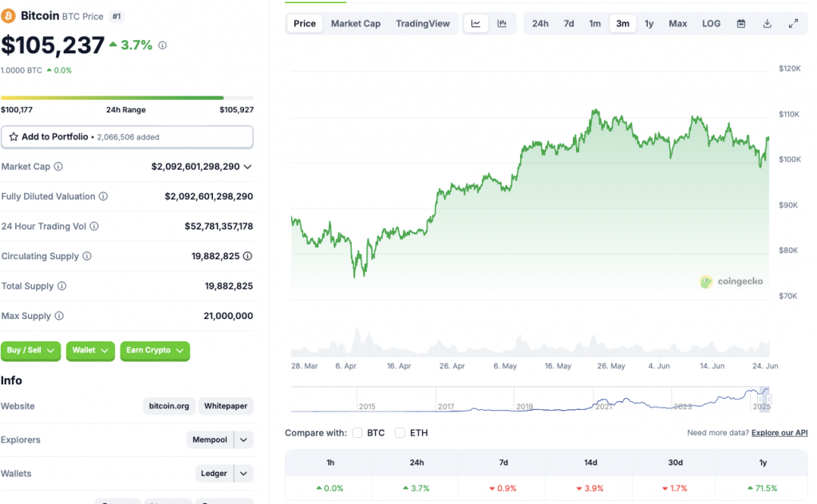
Task: Set chart range to 7d
Action: tap(568, 23)
